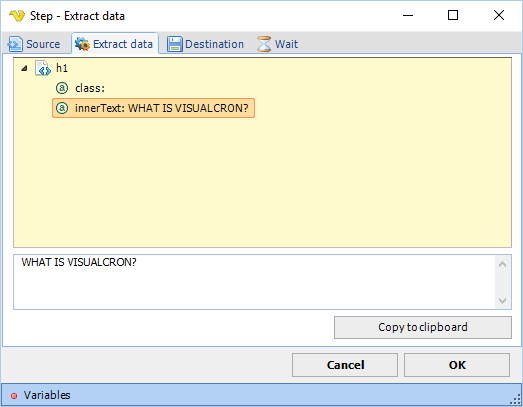Maximize the Step dialog window

click(x=453, y=15)
